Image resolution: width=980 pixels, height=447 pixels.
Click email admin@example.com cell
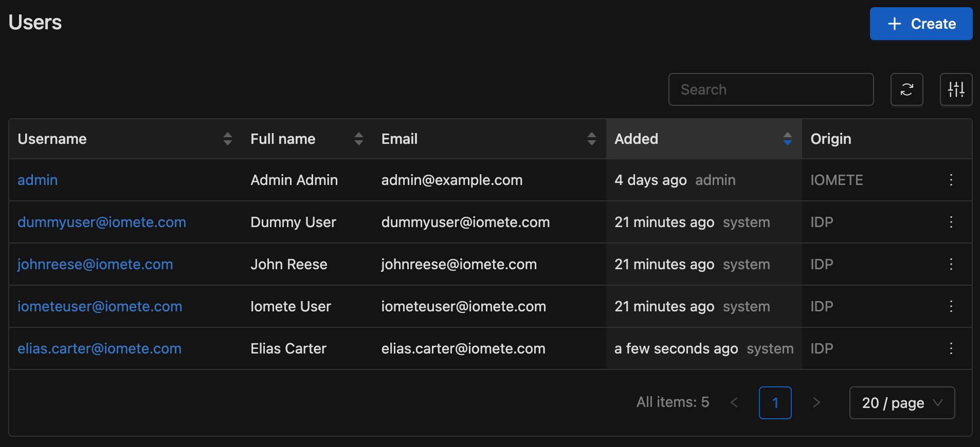452,180
